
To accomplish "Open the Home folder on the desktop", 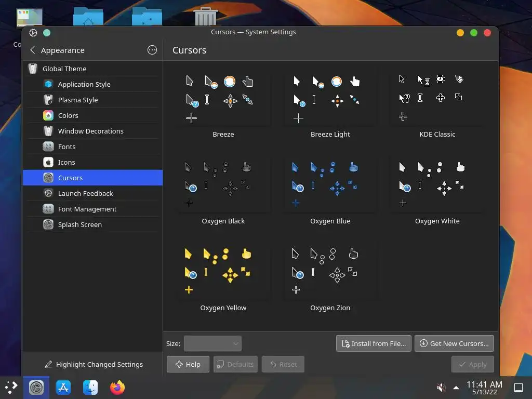I will point(88,16).
